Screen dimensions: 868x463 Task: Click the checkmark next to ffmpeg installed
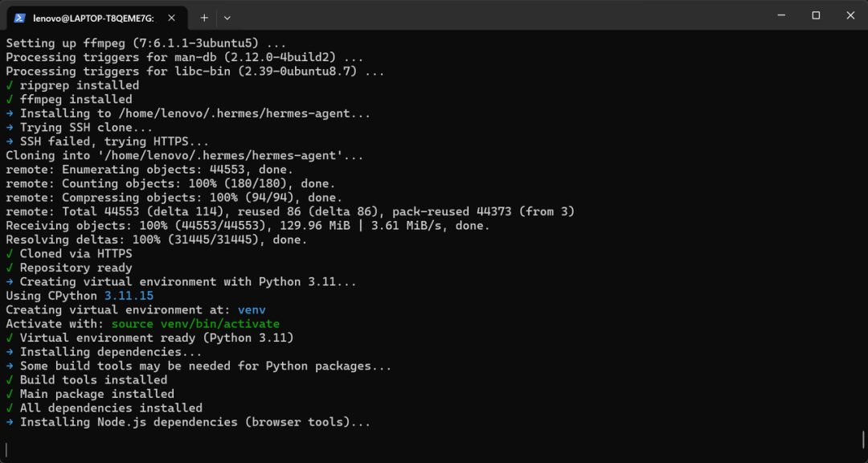pos(10,100)
